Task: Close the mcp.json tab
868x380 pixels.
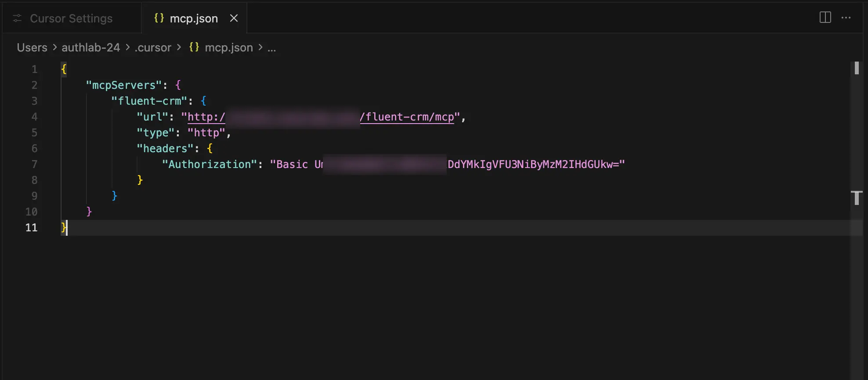Action: coord(234,18)
